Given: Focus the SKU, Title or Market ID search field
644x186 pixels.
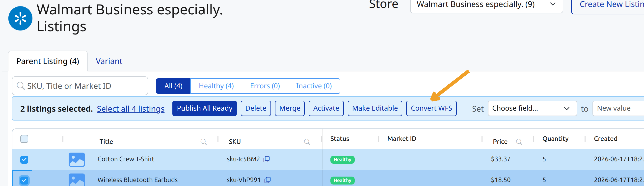Looking at the screenshot, I should click(80, 86).
